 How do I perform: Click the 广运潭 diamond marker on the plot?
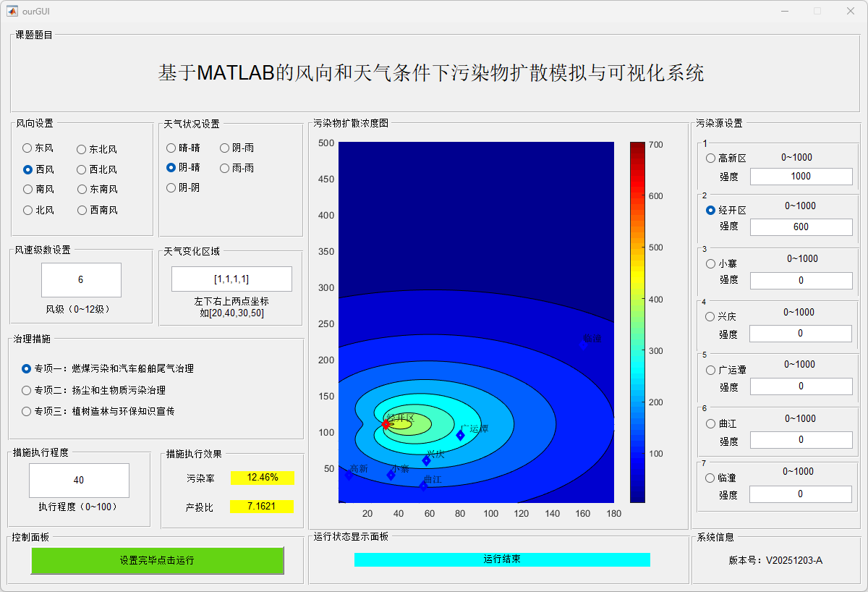[460, 435]
